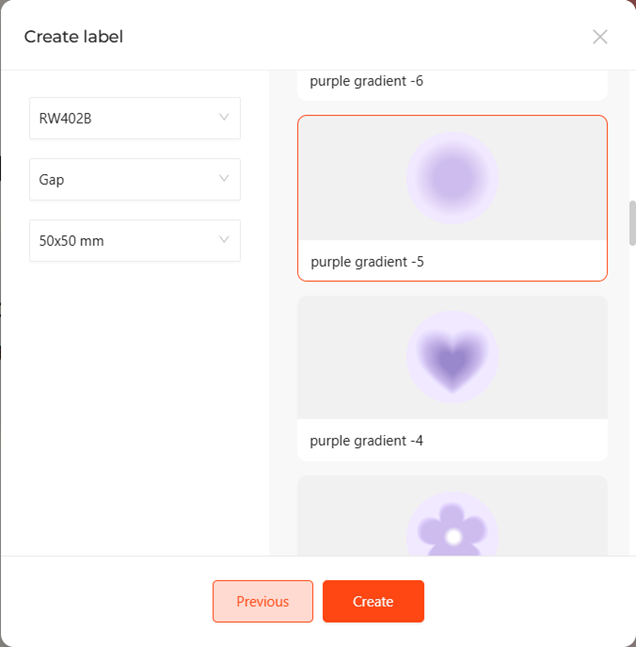This screenshot has width=636, height=647.
Task: Go back with the Previous button
Action: tap(263, 601)
